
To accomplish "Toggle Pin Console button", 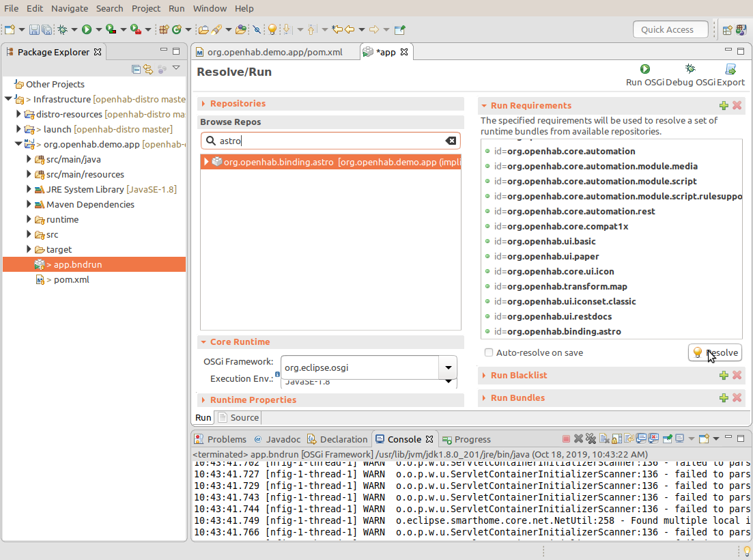I will tap(667, 439).
